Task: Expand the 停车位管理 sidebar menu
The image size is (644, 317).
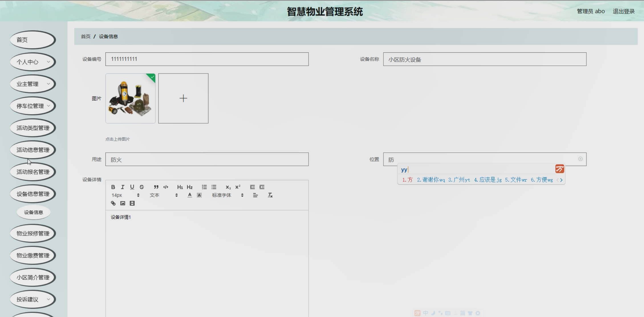Action: tap(33, 106)
